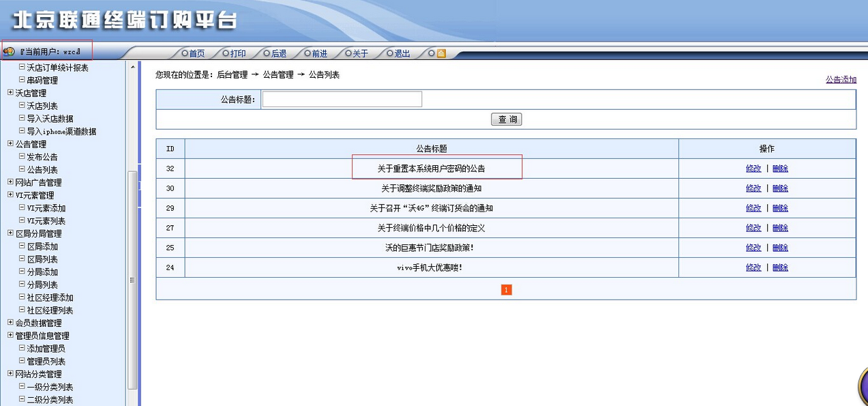Click 删除 for announcement ID 29
Image resolution: width=868 pixels, height=406 pixels.
780,208
